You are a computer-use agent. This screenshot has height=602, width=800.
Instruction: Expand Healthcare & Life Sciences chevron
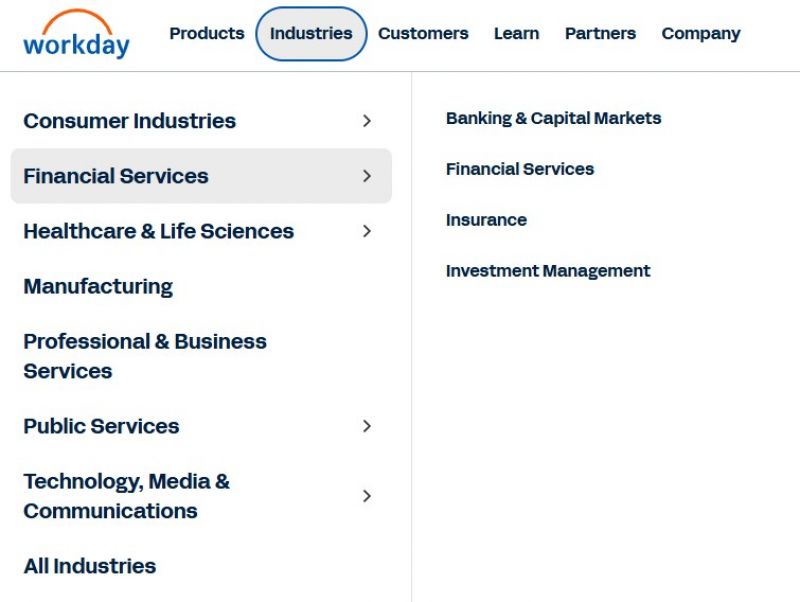click(366, 231)
